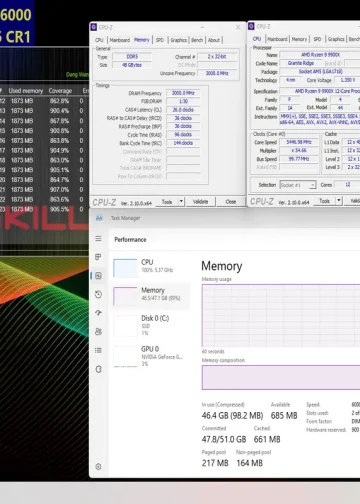Open the Details list sidebar icon
Viewport: 360px width, 504px height.
98,350
